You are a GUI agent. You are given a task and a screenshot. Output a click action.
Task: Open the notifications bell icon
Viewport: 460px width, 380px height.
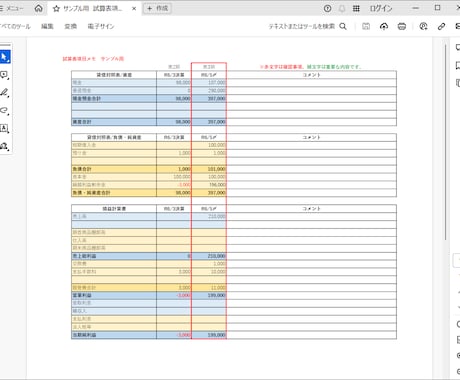tap(342, 9)
